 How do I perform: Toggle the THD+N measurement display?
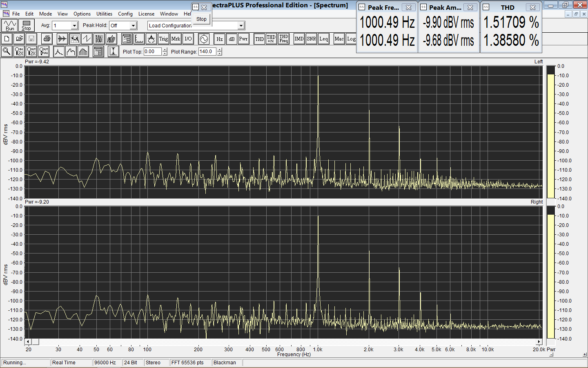coord(271,39)
